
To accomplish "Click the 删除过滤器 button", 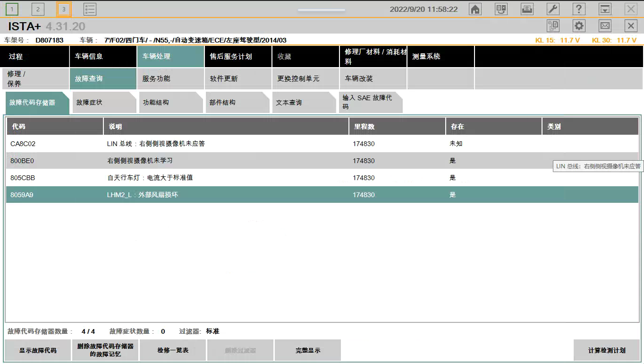I will 240,350.
